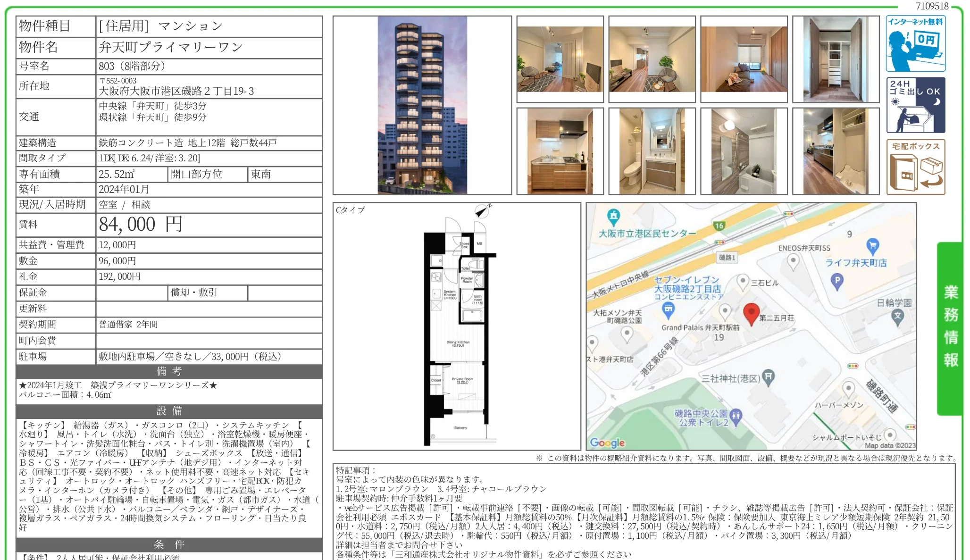This screenshot has width=970, height=560.
Task: Click the 24H garbage disposal OK icon
Action: click(915, 105)
